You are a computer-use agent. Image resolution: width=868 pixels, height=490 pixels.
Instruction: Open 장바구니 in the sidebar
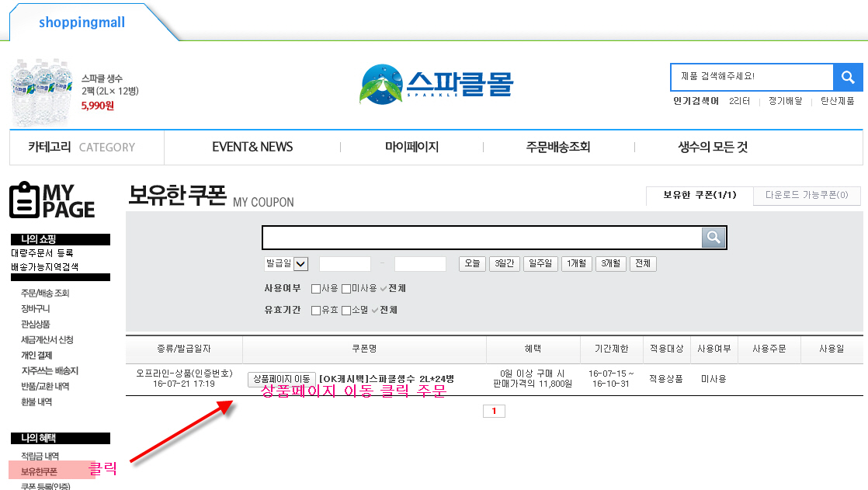pos(36,309)
